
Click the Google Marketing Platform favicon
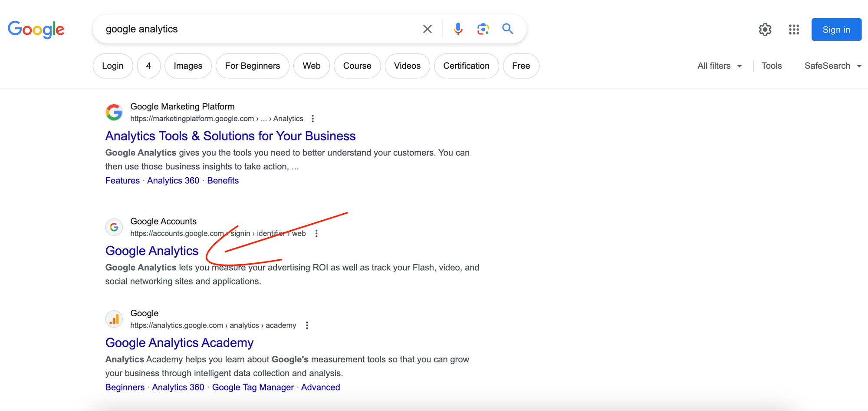(x=114, y=112)
